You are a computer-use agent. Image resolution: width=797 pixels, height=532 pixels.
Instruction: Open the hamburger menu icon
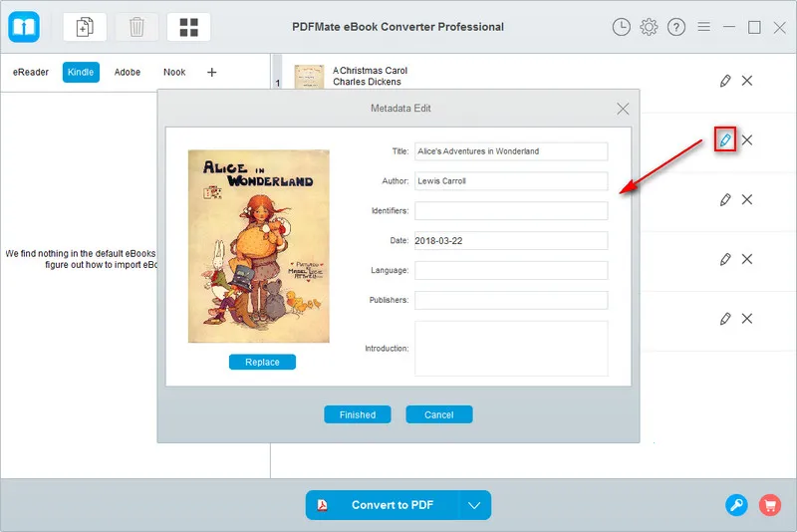pos(704,27)
